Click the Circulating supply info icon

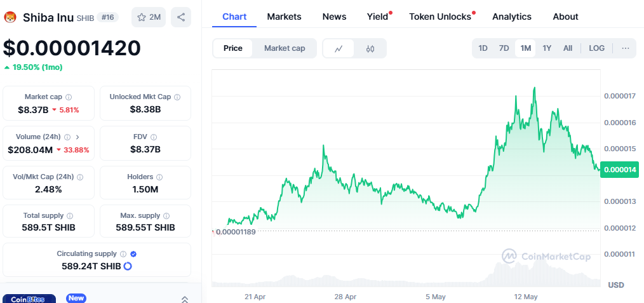tap(123, 254)
